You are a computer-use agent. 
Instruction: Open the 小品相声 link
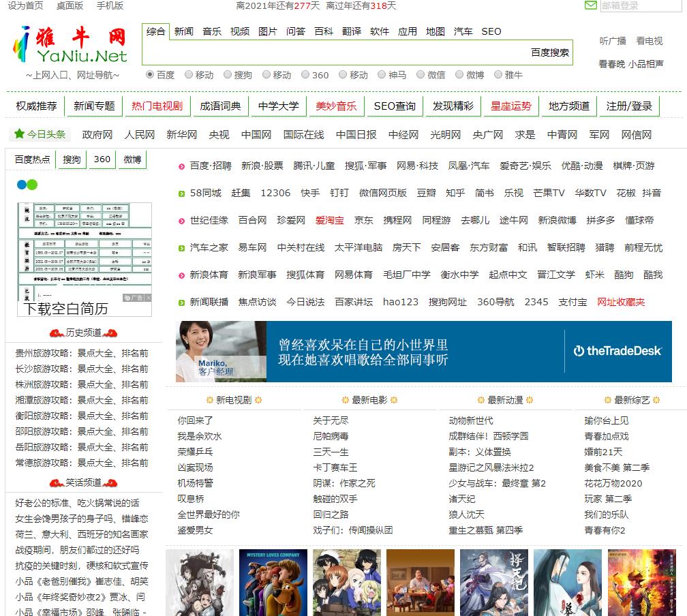pyautogui.click(x=646, y=64)
